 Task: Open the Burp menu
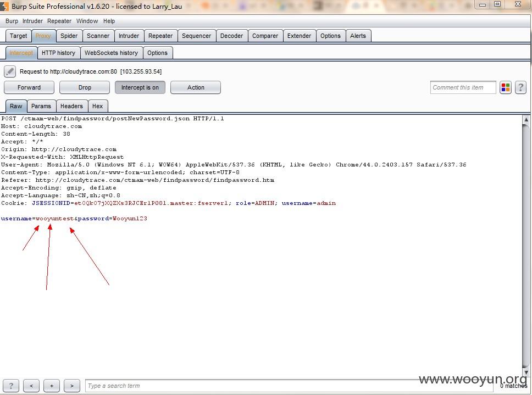click(12, 21)
